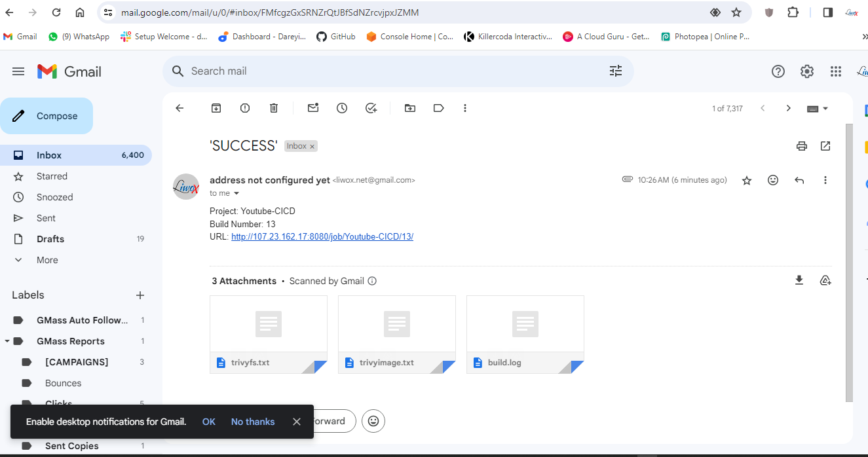The image size is (868, 457).
Task: Snooze this email using clock icon
Action: (342, 108)
